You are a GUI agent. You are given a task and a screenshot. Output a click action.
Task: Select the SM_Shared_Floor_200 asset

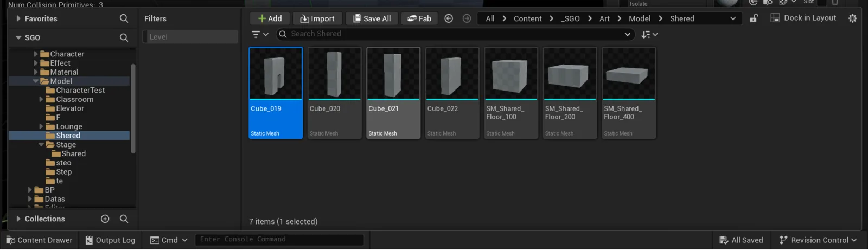point(570,93)
